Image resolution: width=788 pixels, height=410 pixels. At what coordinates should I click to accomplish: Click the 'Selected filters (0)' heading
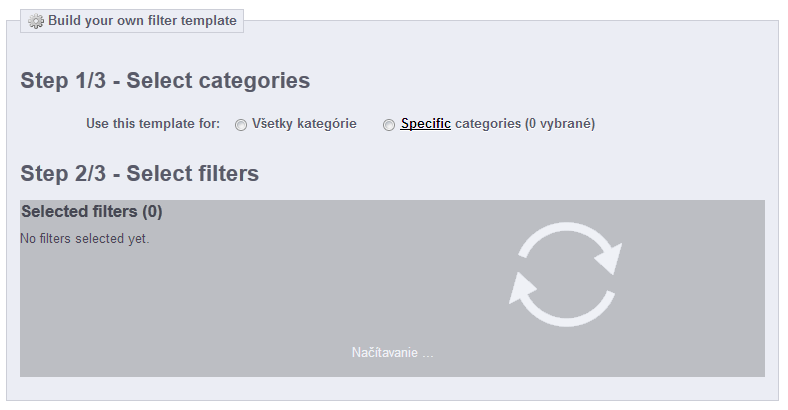(91, 212)
